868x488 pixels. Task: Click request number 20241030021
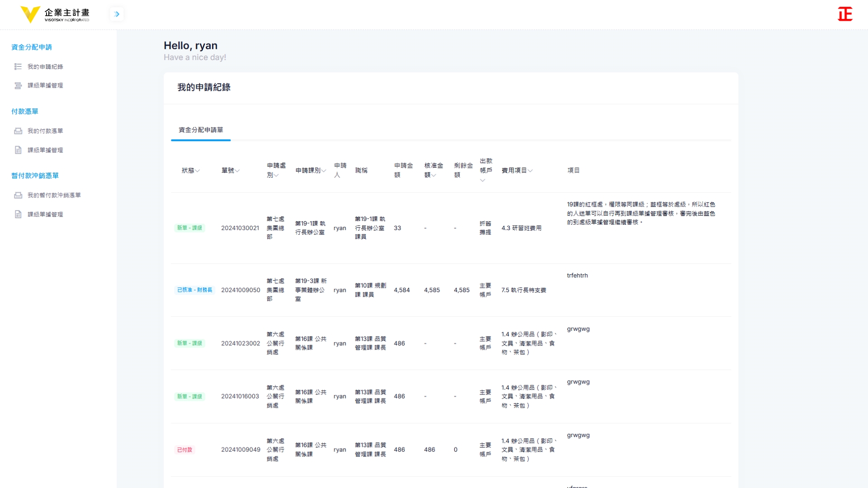click(240, 228)
